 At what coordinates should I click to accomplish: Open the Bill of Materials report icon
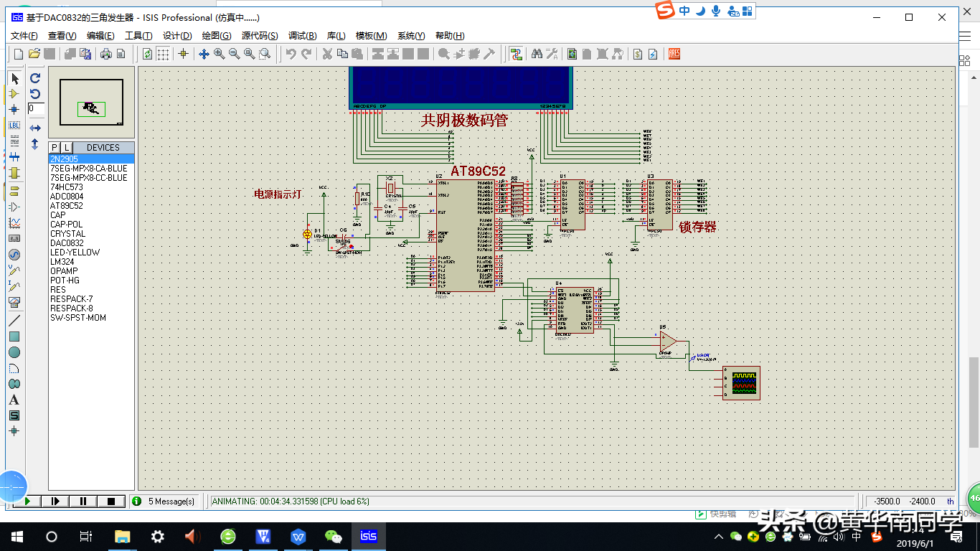637,54
